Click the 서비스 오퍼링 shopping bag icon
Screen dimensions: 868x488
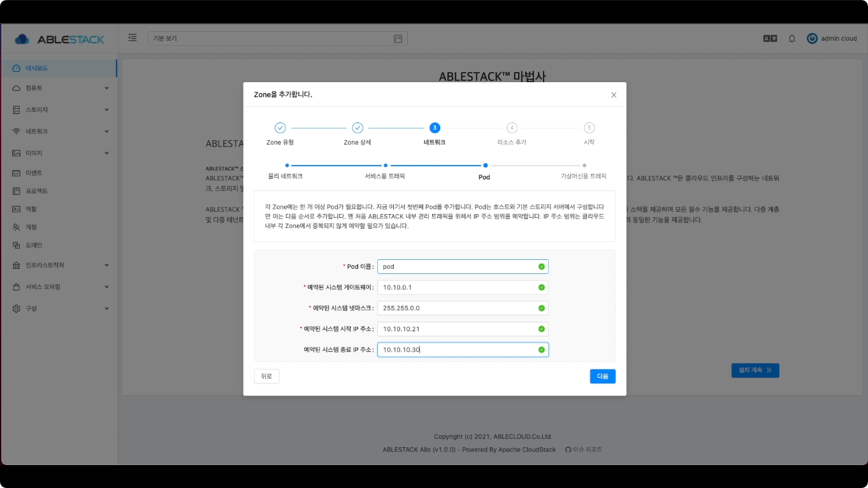point(17,287)
